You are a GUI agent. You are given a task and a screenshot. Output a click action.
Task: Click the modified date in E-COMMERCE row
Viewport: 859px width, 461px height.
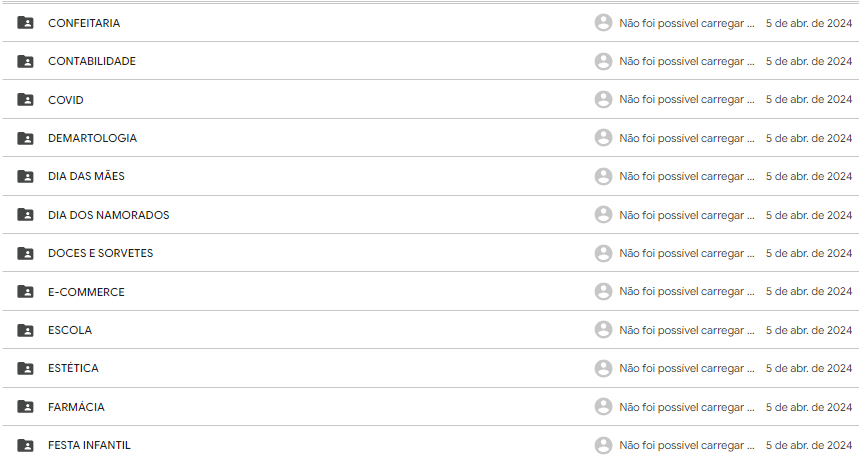[x=808, y=292]
